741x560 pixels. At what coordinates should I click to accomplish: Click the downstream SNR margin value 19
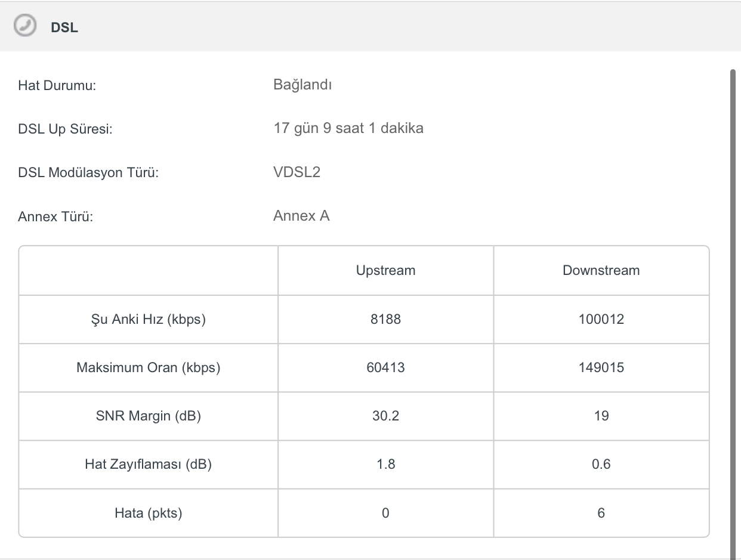(601, 416)
